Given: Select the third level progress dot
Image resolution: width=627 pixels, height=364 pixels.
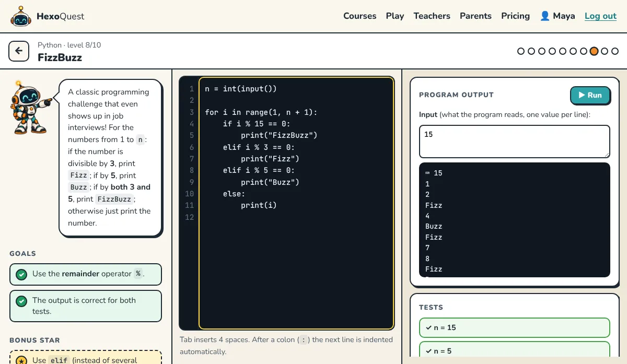Looking at the screenshot, I should pyautogui.click(x=542, y=51).
